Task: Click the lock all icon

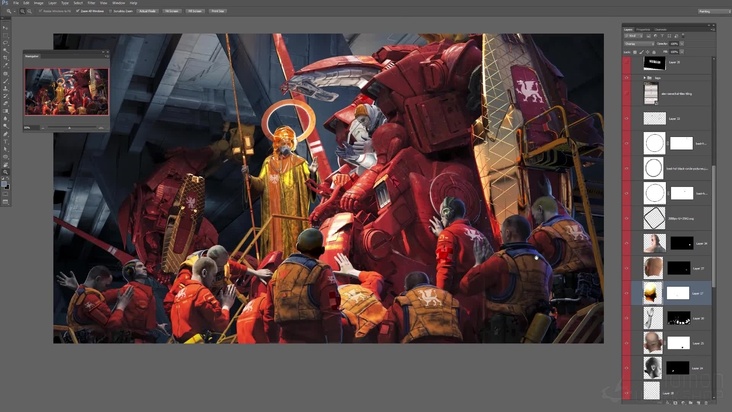Action: [x=654, y=52]
